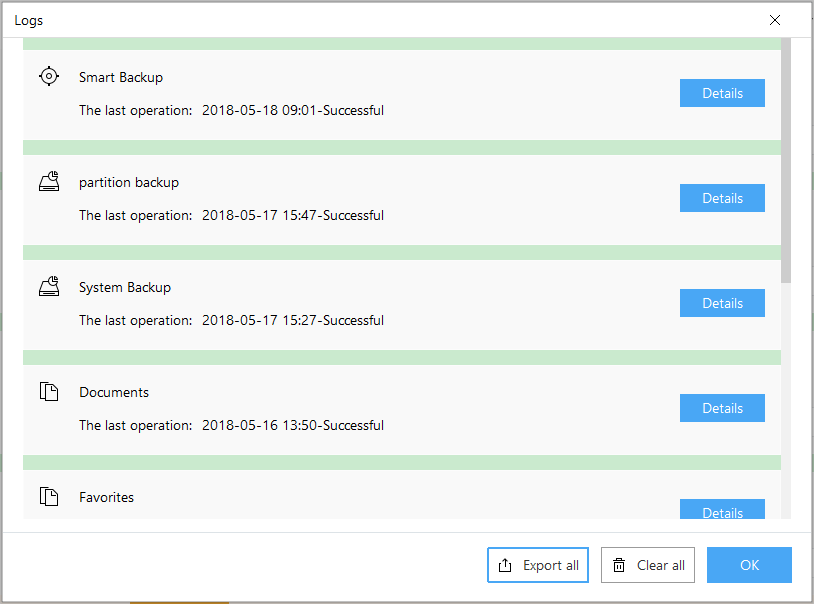Click the 2018-05-17 15:27-Successful status

click(293, 320)
